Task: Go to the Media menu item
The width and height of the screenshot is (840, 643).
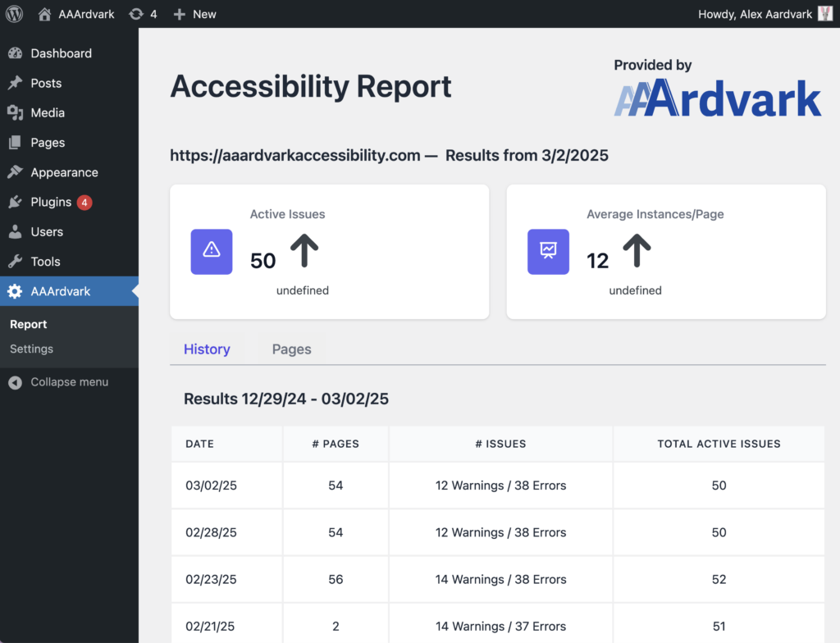Action: tap(48, 112)
